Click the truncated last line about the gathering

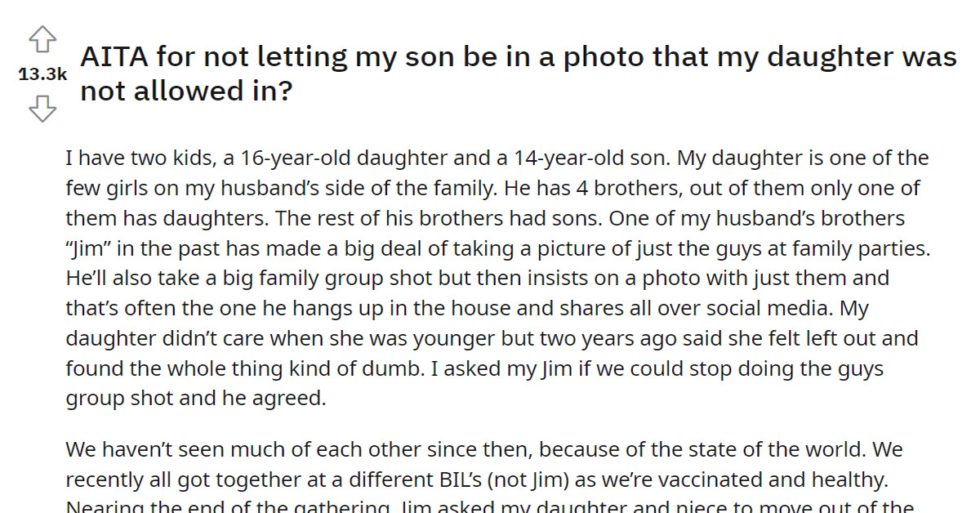click(x=490, y=506)
